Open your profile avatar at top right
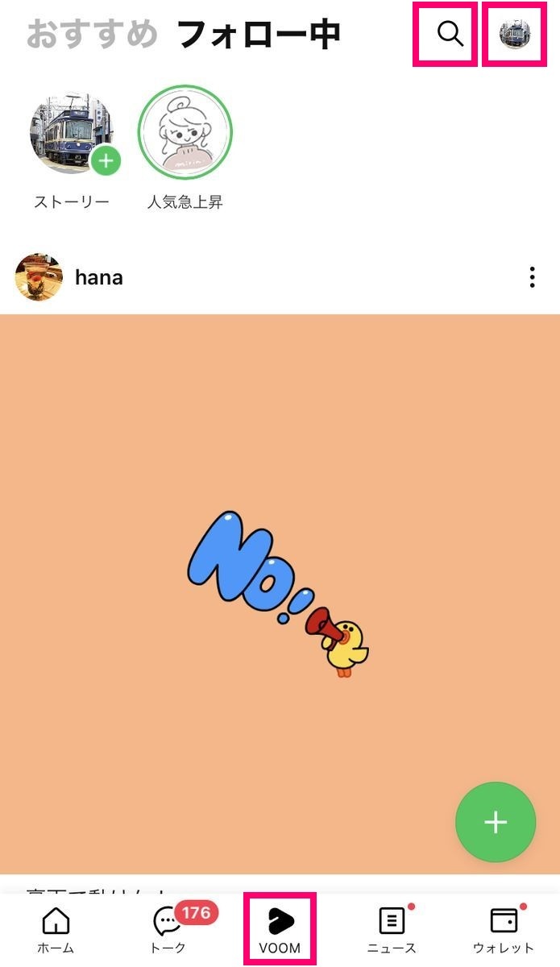Image resolution: width=560 pixels, height=967 pixels. pos(514,34)
